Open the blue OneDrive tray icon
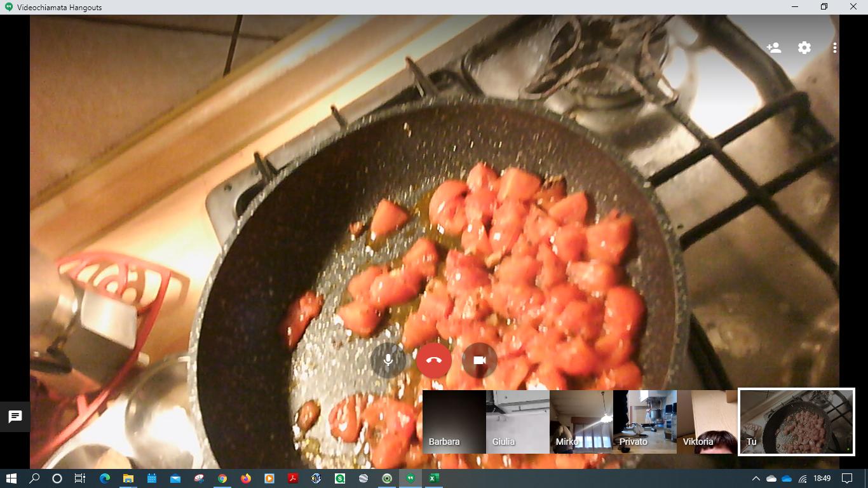Viewport: 868px width, 488px height. [x=787, y=478]
